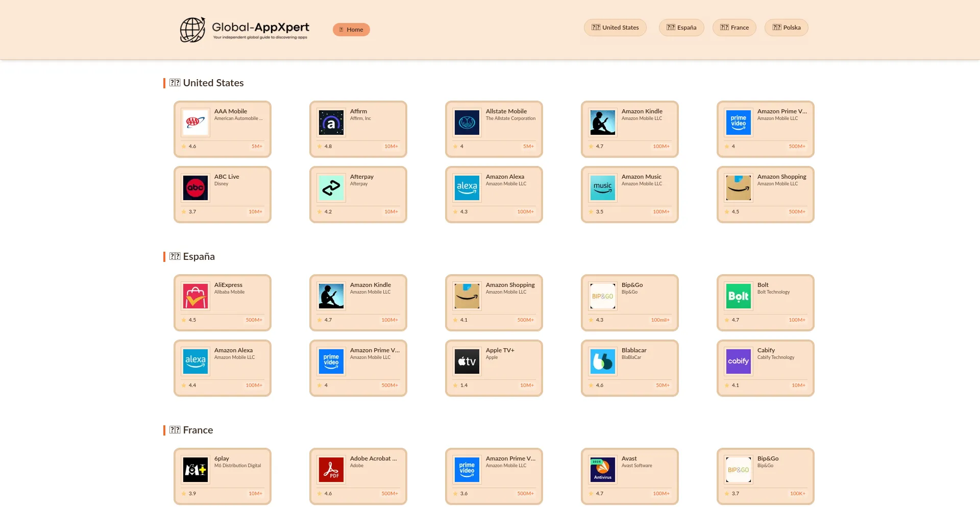Click the 6play app title
Viewport: 980px width, 507px height.
tap(222, 458)
